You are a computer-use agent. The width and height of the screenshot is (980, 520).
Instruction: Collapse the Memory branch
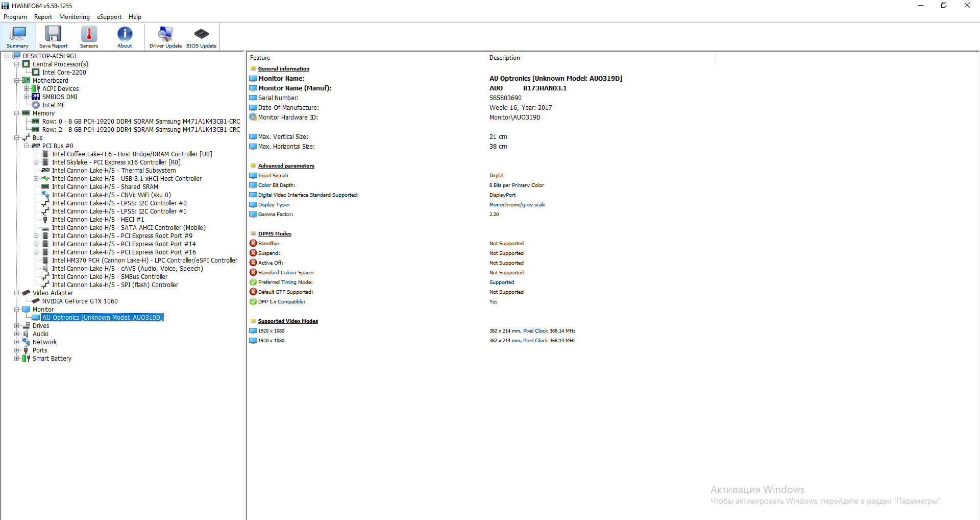coord(16,113)
